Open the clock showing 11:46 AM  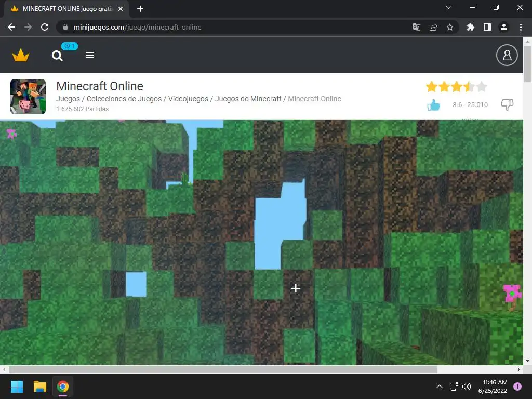(493, 387)
